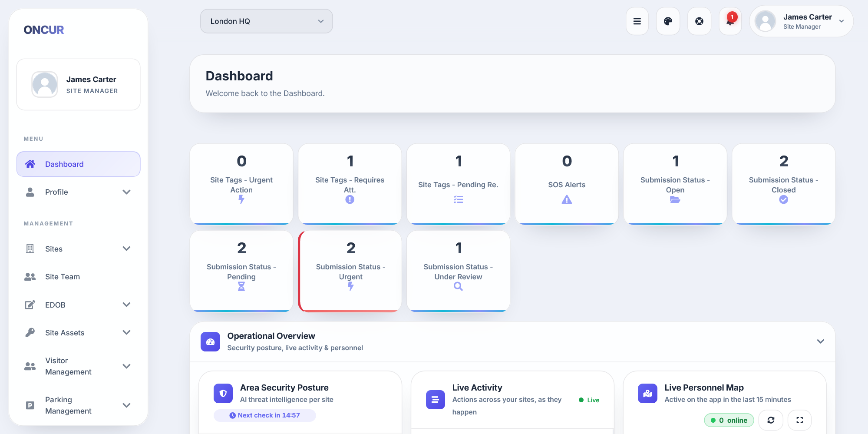
Task: Click the Area Security Posture shield icon
Action: 223,393
